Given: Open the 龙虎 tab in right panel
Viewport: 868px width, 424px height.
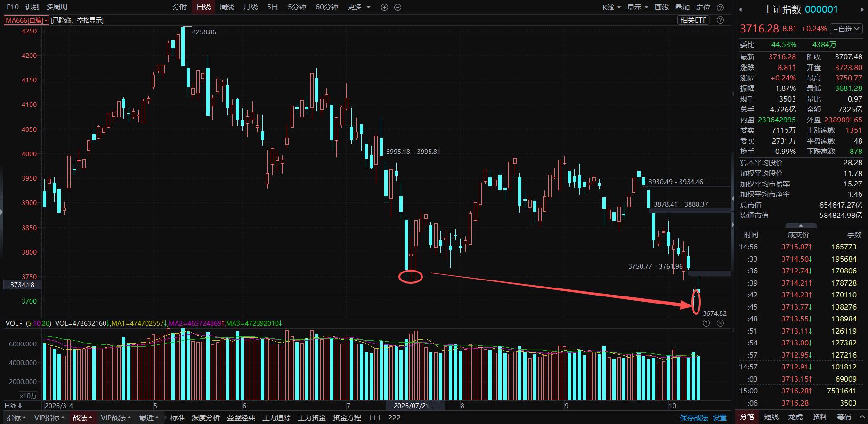Looking at the screenshot, I should coord(795,416).
